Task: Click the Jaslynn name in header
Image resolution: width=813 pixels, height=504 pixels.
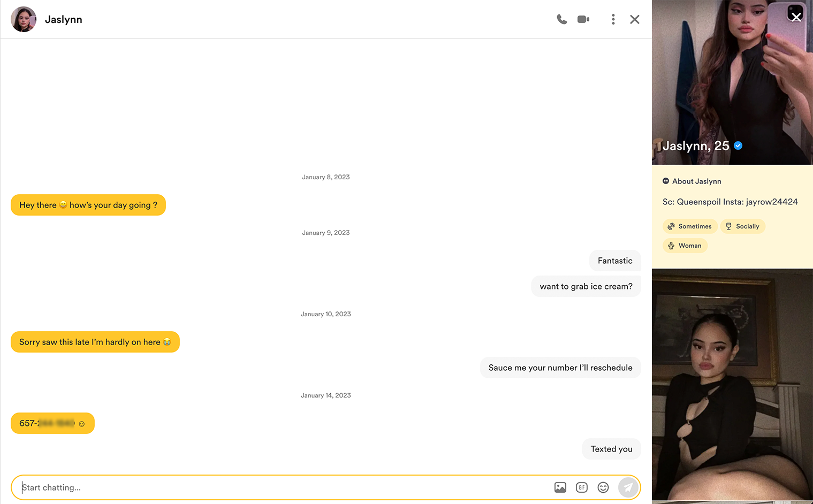Action: [x=63, y=19]
